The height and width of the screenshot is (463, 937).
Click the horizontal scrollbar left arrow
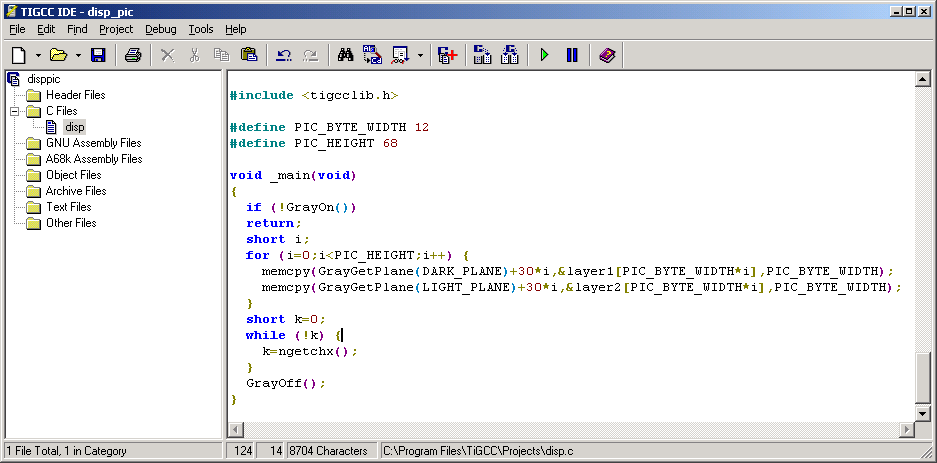coord(236,429)
